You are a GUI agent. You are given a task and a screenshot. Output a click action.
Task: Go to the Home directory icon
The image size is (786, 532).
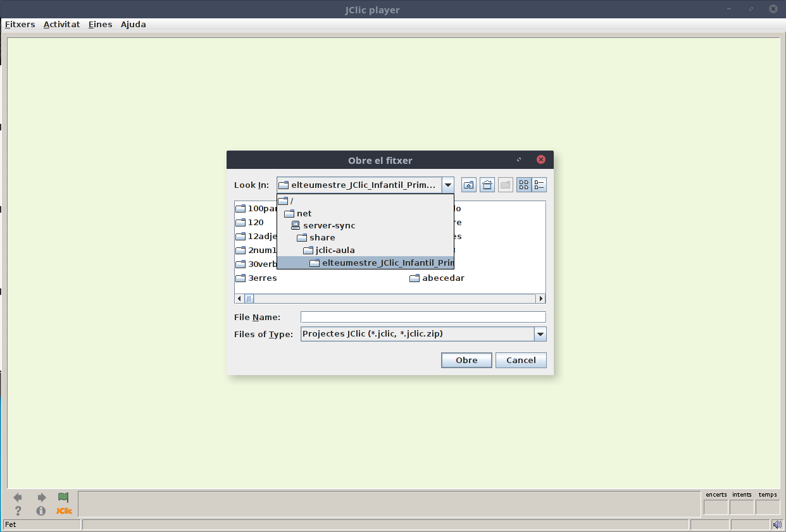[487, 185]
